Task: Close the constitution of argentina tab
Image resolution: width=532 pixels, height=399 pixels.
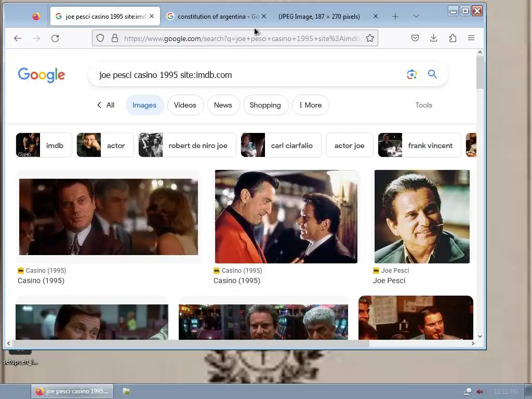Action: [264, 16]
